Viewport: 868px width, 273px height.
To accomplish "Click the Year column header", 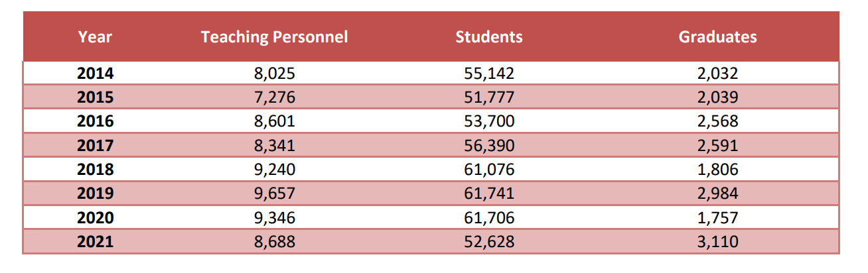I will coord(95,37).
